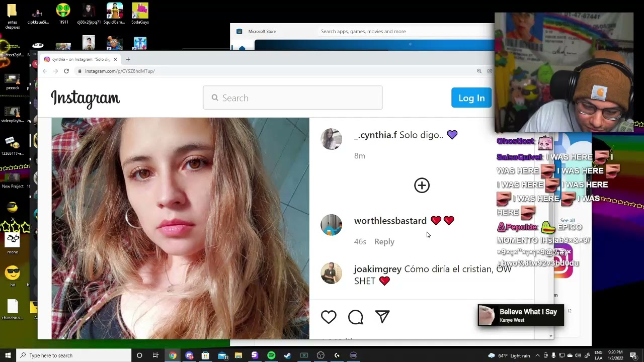
Task: Open the worthlessbastard username link
Action: (x=390, y=221)
